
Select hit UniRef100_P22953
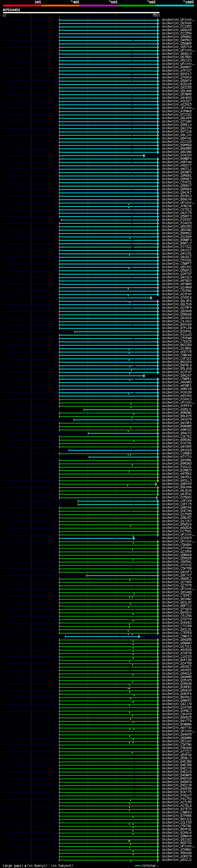(176, 26)
